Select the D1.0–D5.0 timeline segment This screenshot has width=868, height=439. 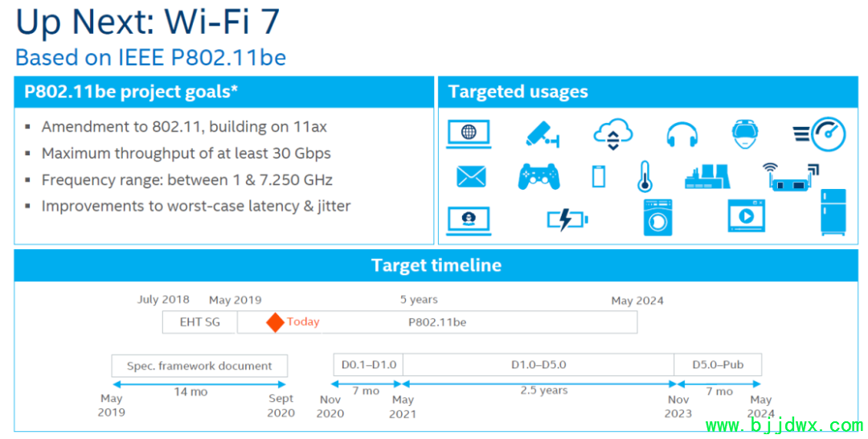point(538,365)
